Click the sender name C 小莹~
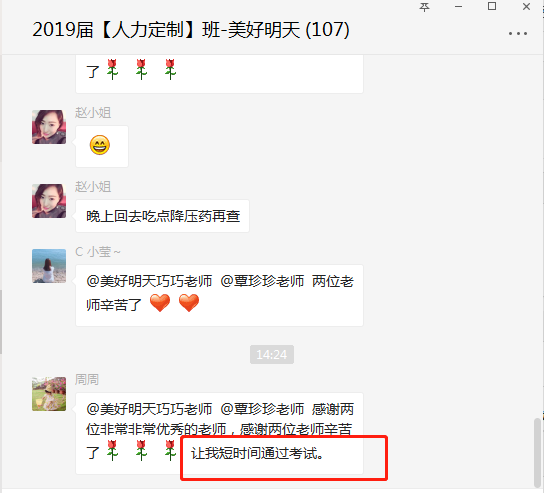Viewport: 544px width, 493px height. (98, 252)
